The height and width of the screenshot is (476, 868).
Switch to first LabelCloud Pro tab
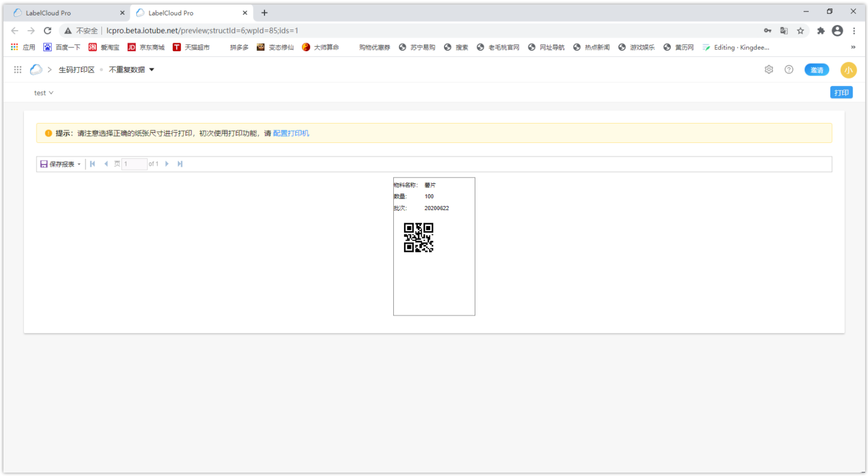68,13
